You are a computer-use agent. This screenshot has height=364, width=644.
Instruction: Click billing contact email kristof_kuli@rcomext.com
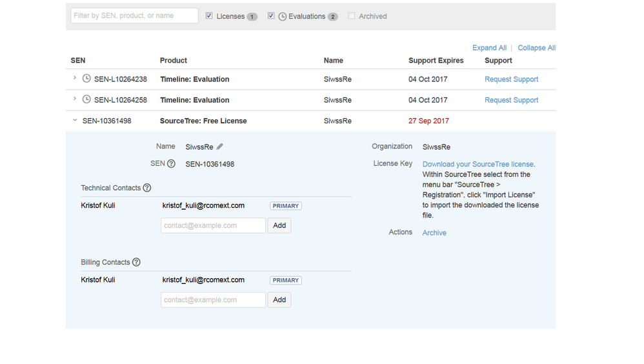coord(203,280)
